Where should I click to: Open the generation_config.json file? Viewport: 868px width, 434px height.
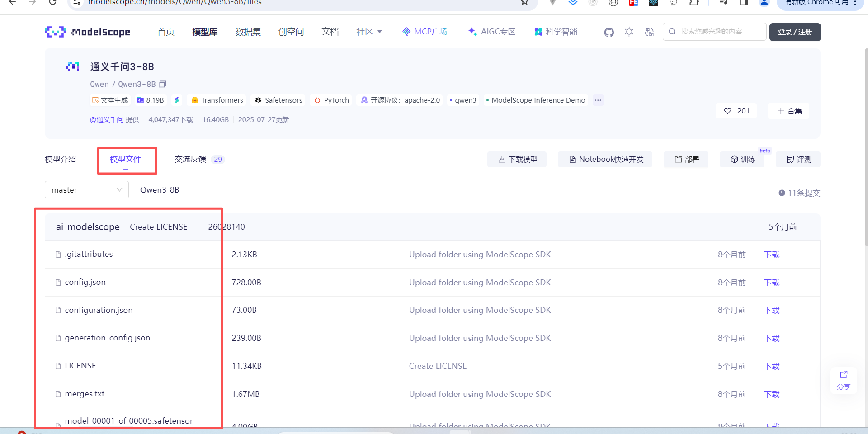click(x=107, y=338)
